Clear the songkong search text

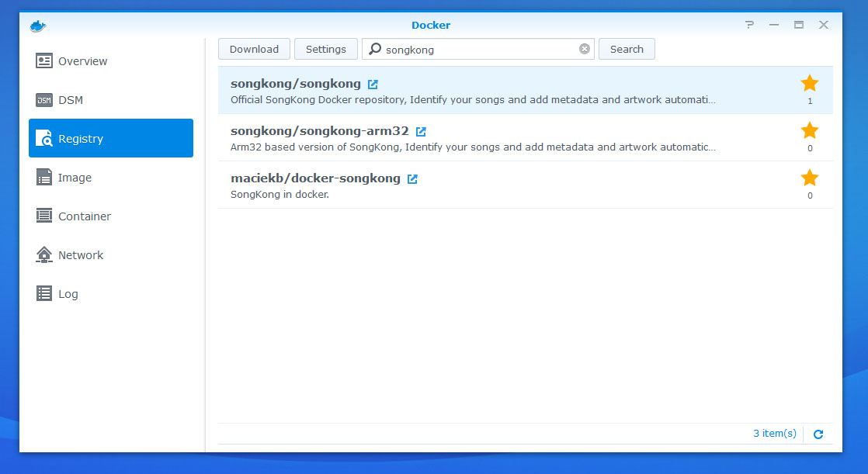click(585, 49)
